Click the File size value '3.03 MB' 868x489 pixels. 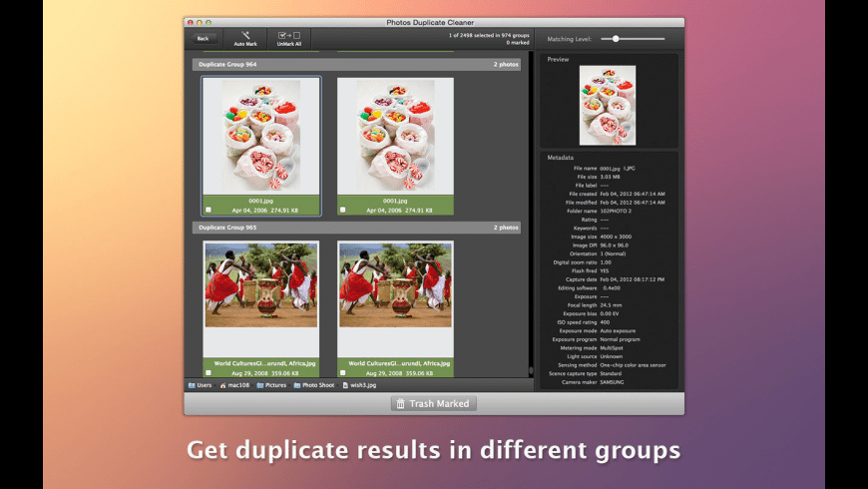(610, 177)
